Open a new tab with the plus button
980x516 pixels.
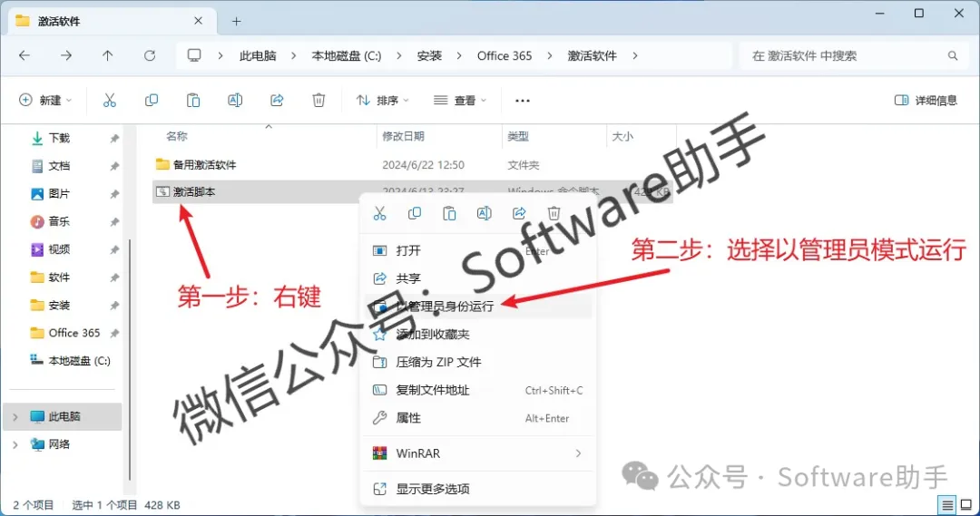click(x=236, y=21)
